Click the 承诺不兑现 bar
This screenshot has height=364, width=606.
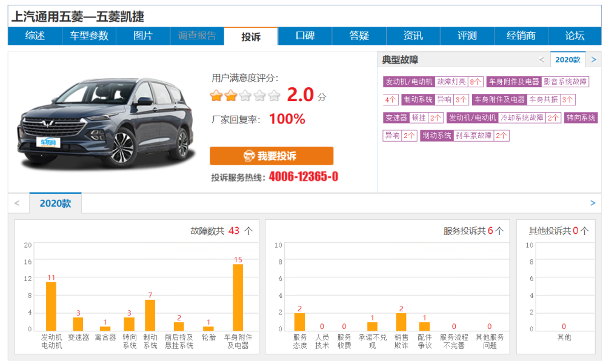(x=372, y=326)
